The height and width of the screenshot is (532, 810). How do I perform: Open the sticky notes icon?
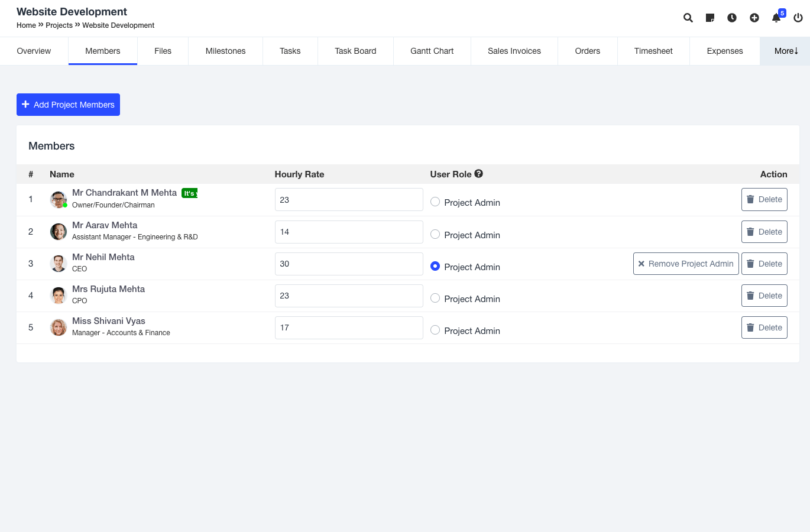(710, 18)
